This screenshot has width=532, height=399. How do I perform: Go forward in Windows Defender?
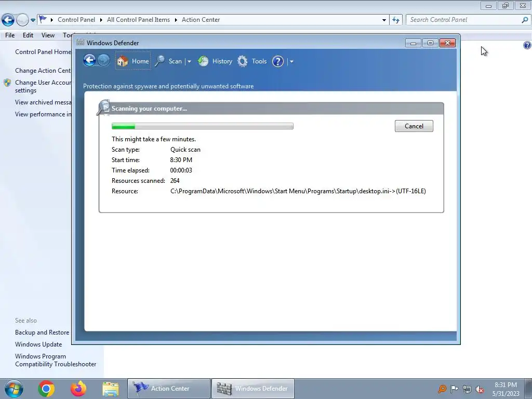pos(104,61)
